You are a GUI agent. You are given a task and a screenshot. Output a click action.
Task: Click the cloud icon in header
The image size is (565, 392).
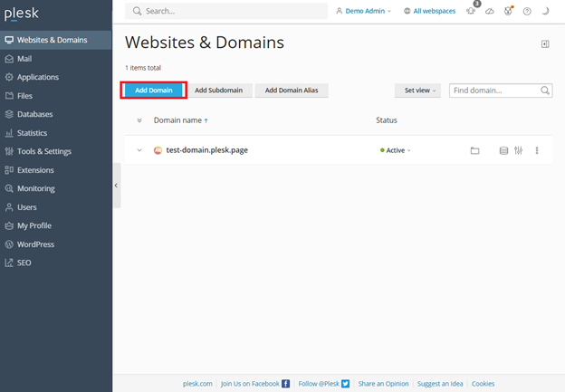click(x=489, y=11)
